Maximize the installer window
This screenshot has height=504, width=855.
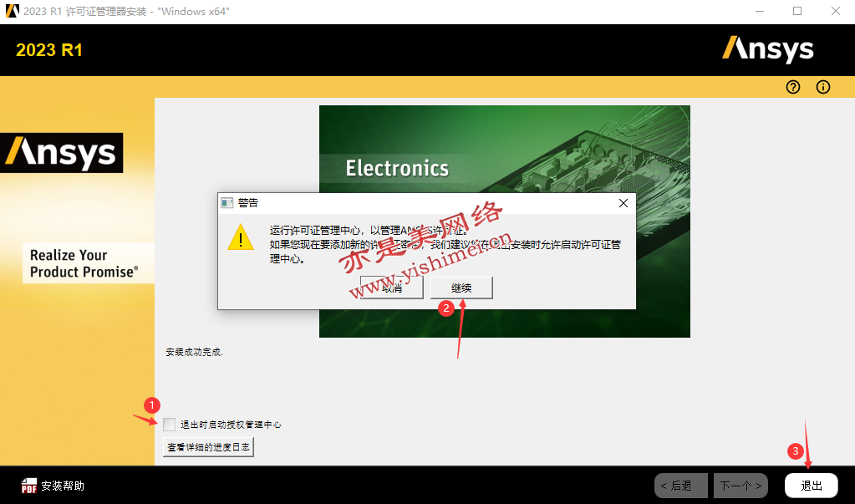click(797, 11)
